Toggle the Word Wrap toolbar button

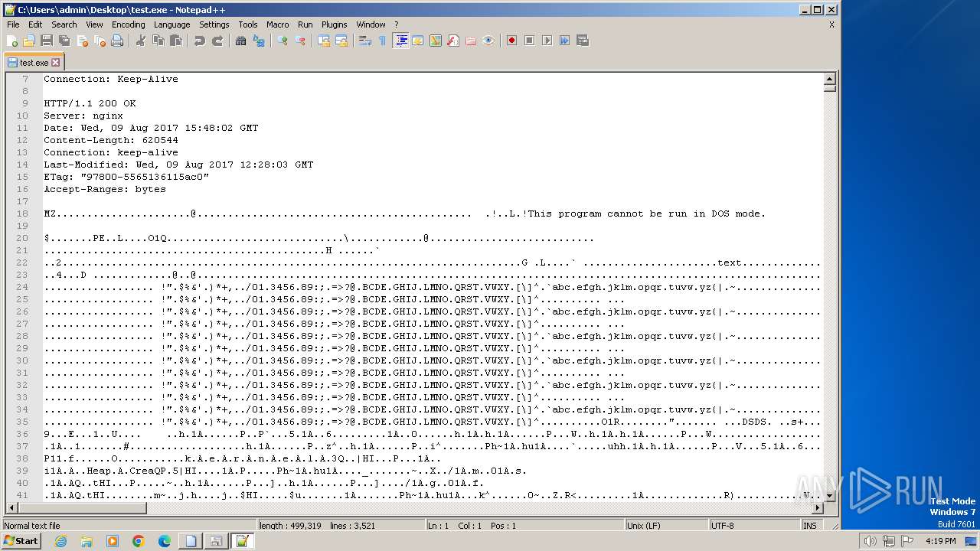point(365,41)
